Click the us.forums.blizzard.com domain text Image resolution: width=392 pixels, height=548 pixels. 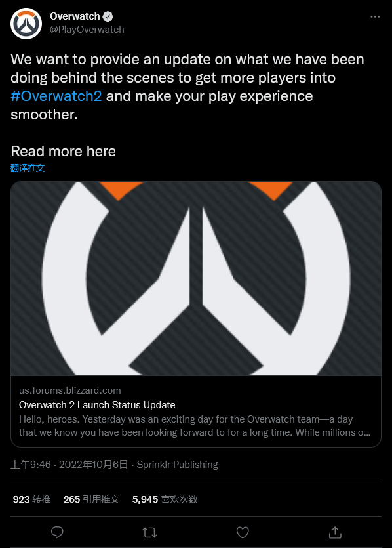coord(70,390)
